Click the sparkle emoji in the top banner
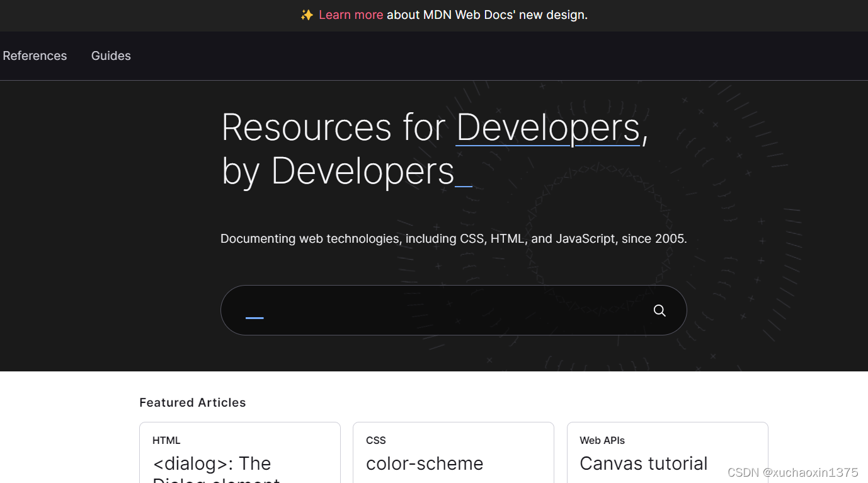Viewport: 868px width, 483px height. pyautogui.click(x=307, y=15)
